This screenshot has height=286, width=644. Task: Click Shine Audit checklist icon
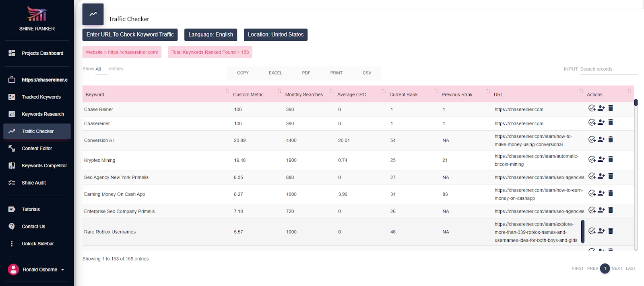tap(12, 183)
